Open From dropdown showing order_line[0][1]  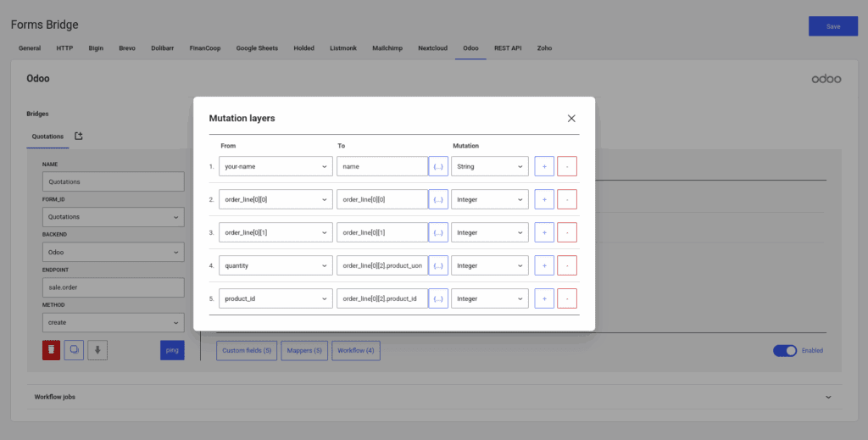click(275, 232)
